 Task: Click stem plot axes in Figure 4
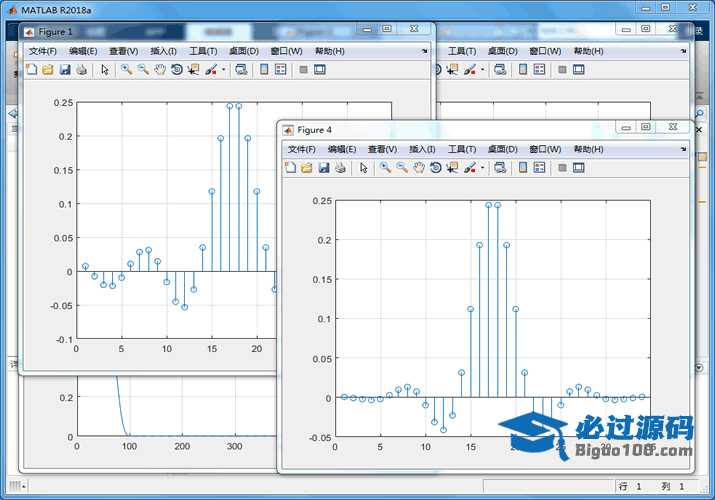493,319
